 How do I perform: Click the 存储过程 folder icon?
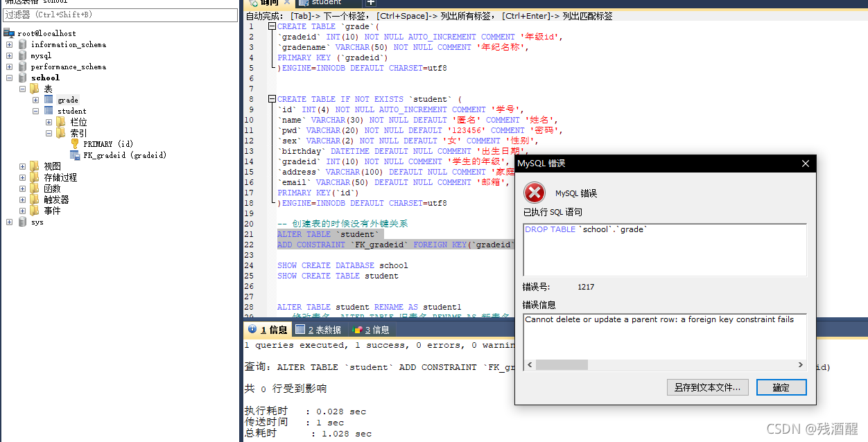click(x=35, y=177)
